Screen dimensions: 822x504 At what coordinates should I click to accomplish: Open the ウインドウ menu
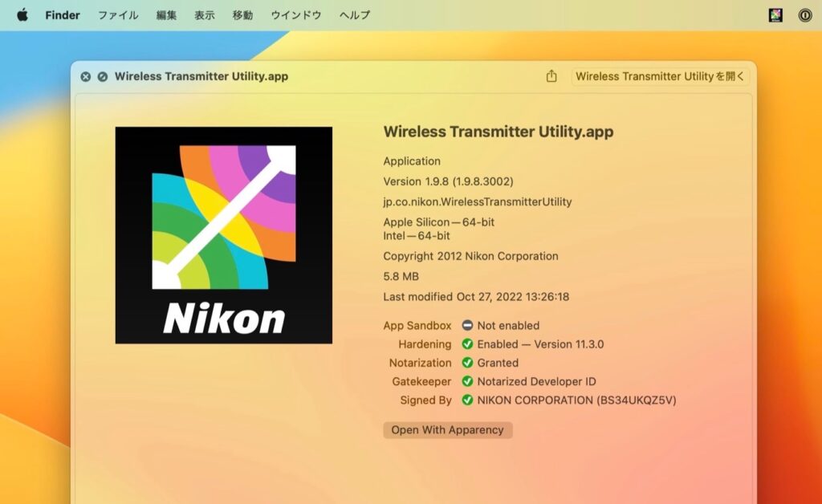(x=295, y=15)
